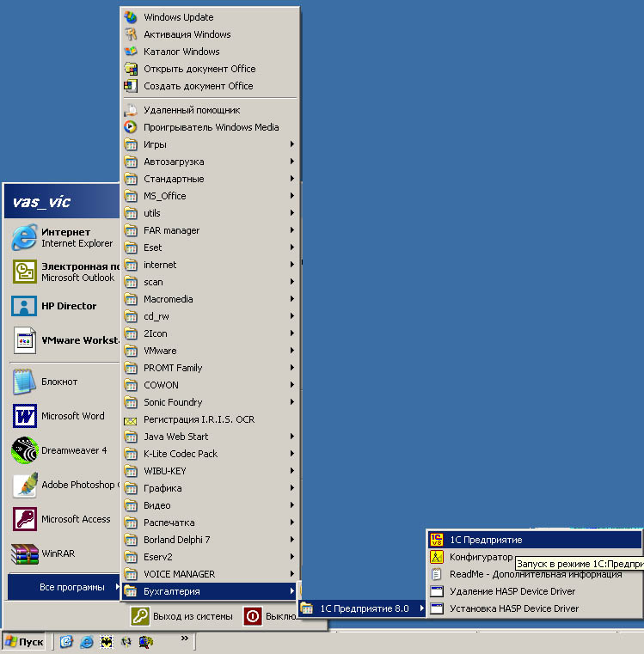Click the Пуск Start button
This screenshot has width=644, height=654.
pyautogui.click(x=25, y=641)
